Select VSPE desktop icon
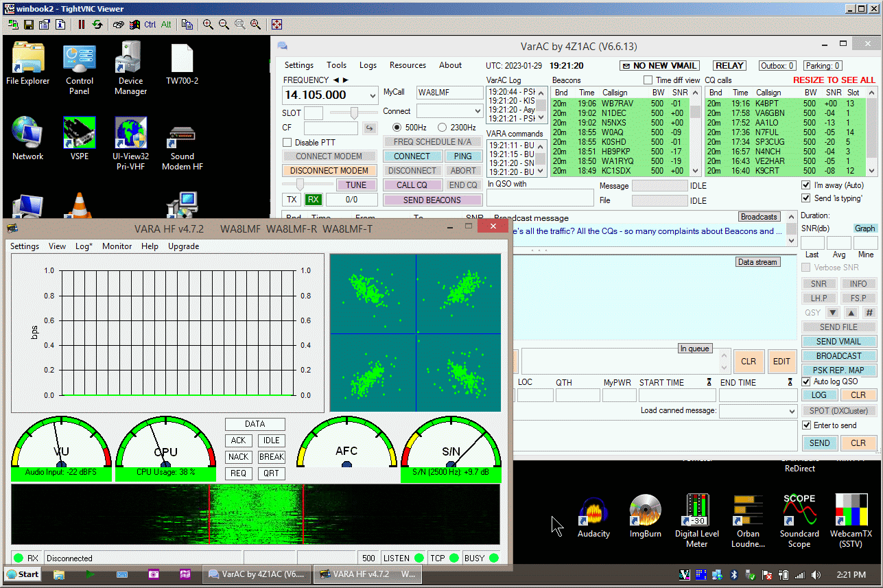The image size is (883, 588). [80, 139]
